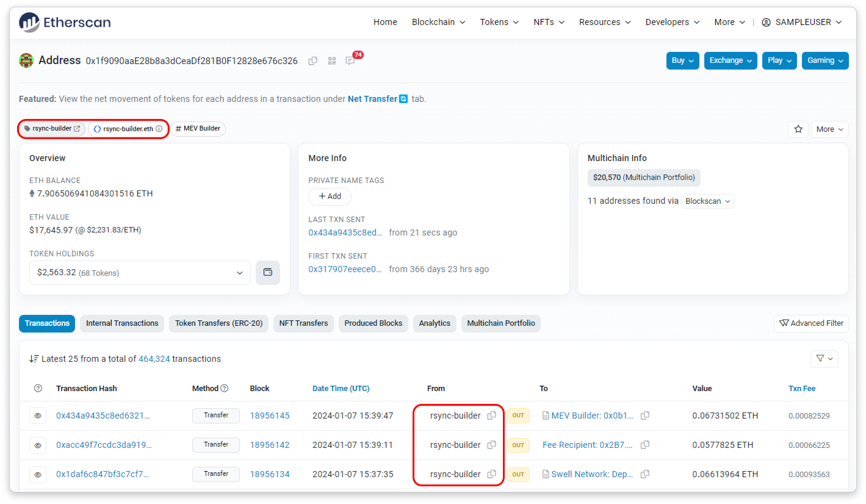This screenshot has height=504, width=866.
Task: Open block 18956145 link
Action: (x=269, y=415)
